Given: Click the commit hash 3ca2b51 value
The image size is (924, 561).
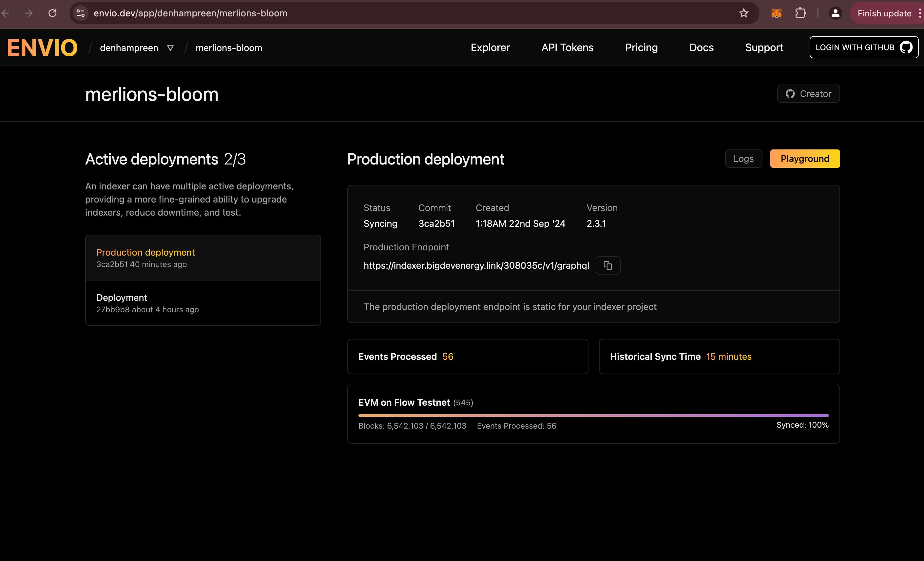Looking at the screenshot, I should tap(436, 223).
